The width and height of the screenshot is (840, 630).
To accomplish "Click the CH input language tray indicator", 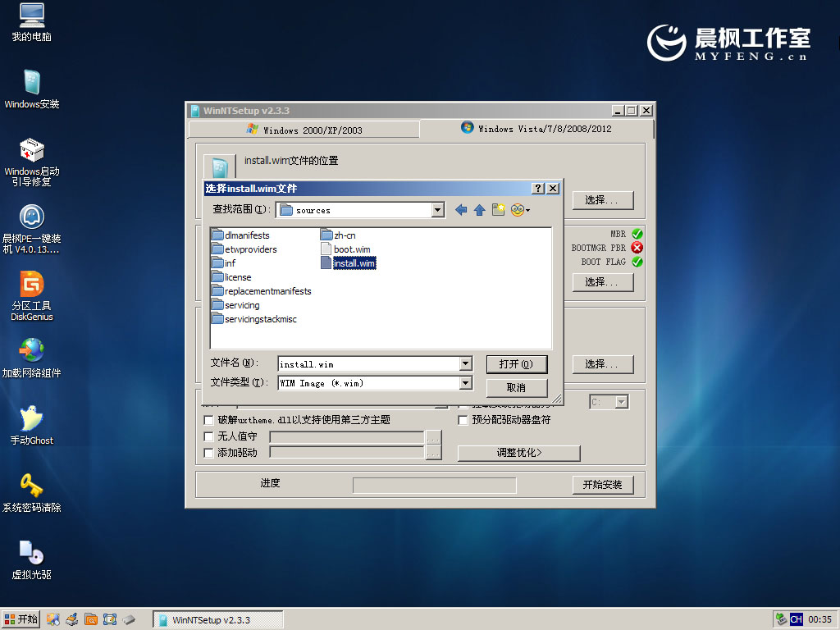I will point(796,619).
